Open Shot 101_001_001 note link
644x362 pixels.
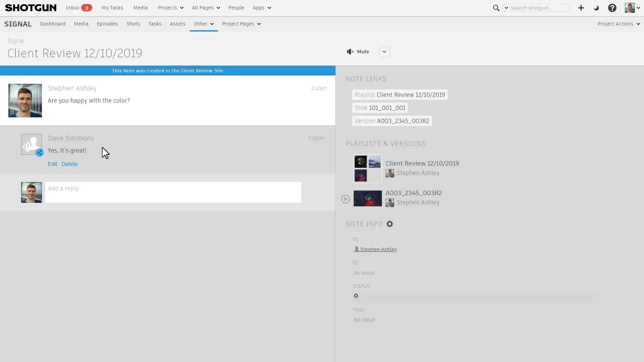pyautogui.click(x=380, y=108)
